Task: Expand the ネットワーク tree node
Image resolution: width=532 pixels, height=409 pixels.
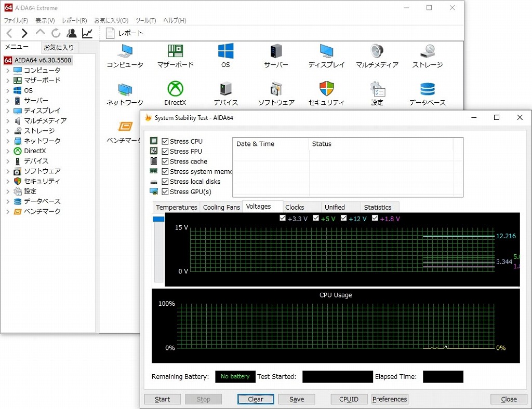Action: [x=8, y=141]
